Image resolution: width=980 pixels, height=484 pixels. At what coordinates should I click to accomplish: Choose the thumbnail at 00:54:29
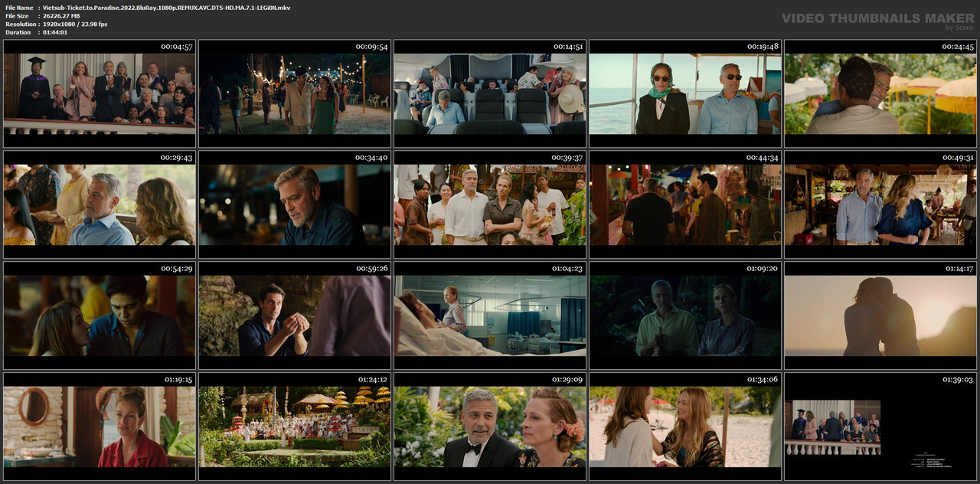[x=100, y=316]
